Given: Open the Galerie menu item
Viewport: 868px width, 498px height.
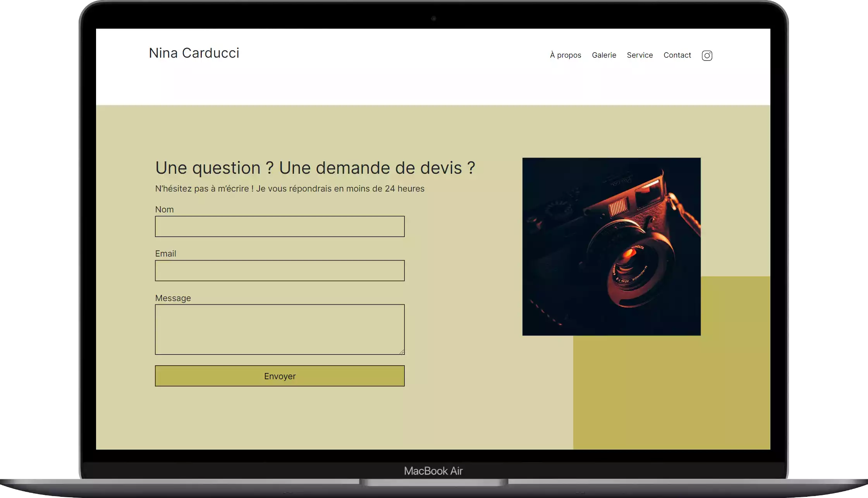Looking at the screenshot, I should [604, 55].
